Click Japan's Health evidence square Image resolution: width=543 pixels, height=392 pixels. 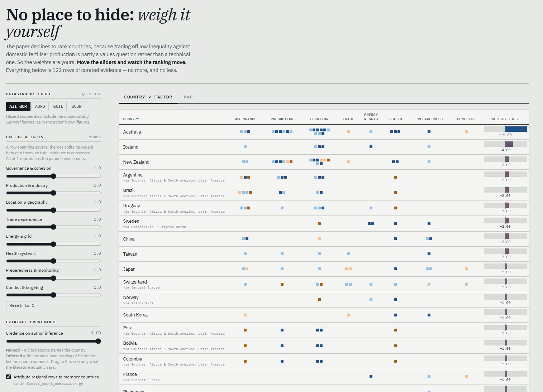(x=395, y=269)
